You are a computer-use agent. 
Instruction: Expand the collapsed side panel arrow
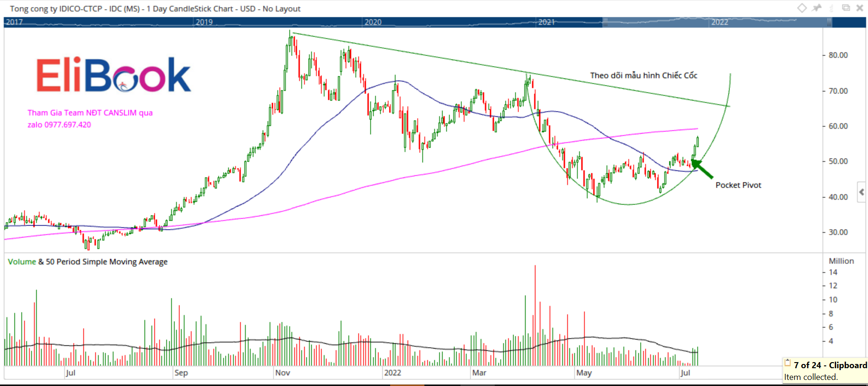coord(861,192)
